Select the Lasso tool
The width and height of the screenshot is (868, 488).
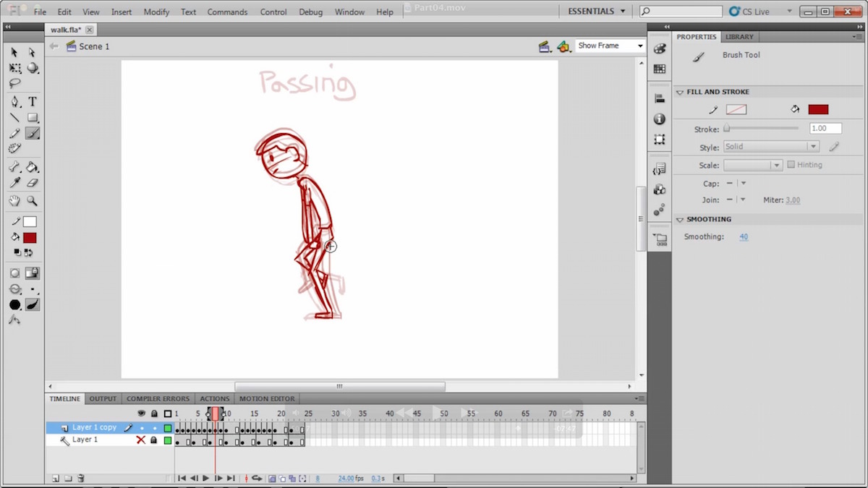click(14, 84)
